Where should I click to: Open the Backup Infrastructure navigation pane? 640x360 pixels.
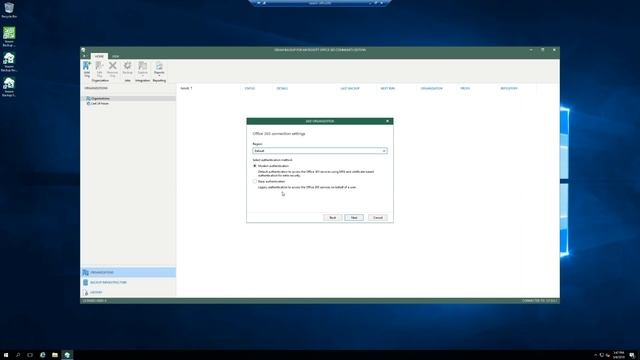click(x=129, y=282)
